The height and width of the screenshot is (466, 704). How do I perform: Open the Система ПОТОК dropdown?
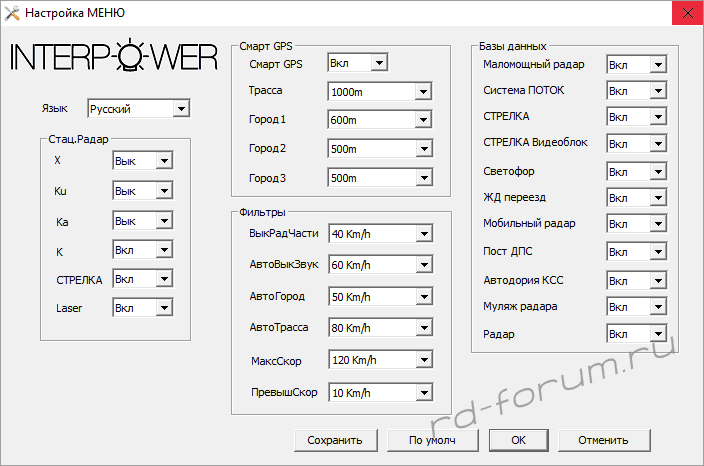[637, 91]
